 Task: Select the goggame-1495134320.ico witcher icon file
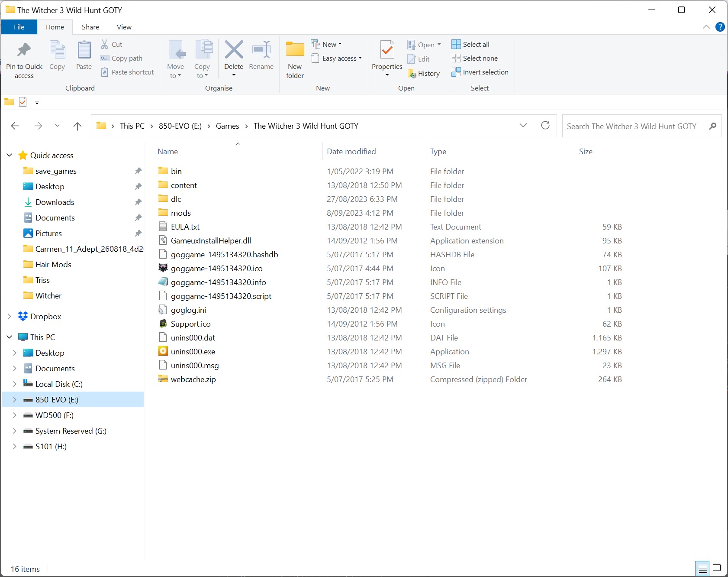(x=216, y=268)
